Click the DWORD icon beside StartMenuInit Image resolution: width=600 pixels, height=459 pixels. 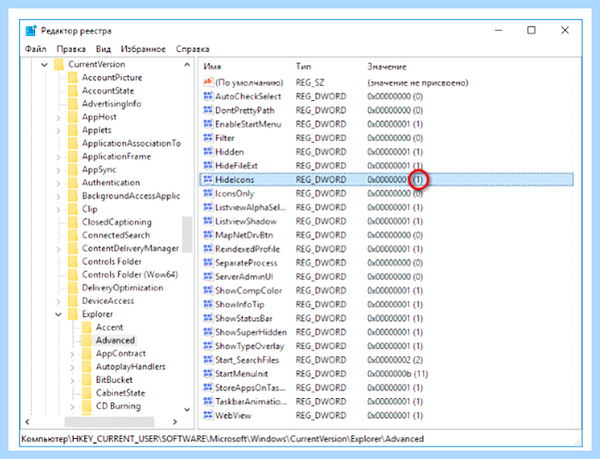tap(208, 374)
